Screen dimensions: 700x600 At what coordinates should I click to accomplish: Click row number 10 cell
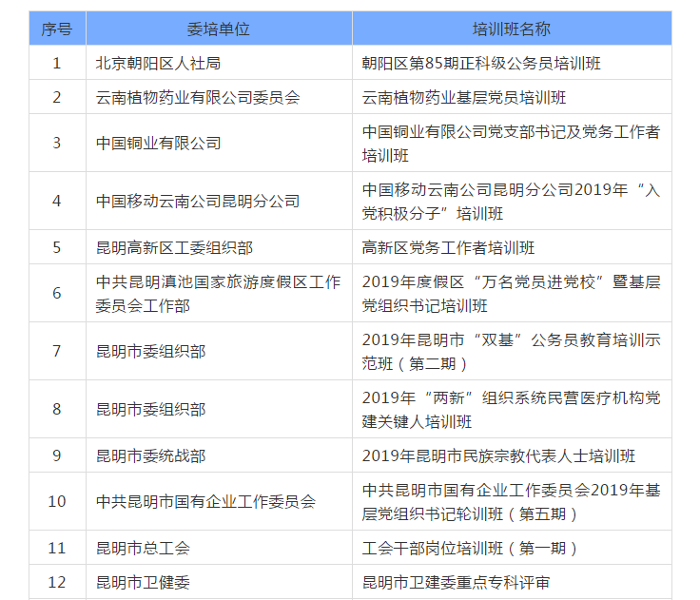[57, 501]
